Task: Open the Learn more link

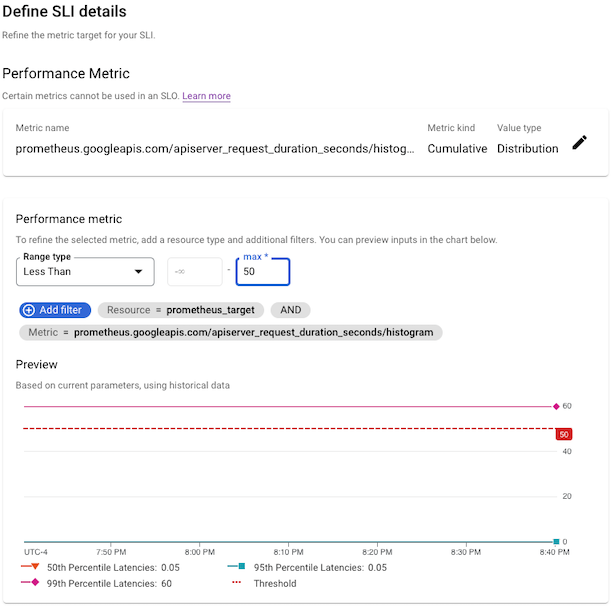Action: pos(206,96)
